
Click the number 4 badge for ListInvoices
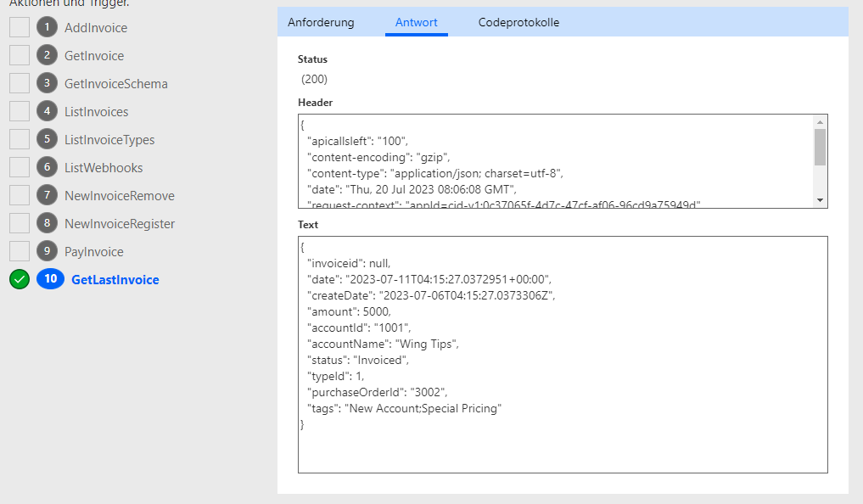(x=47, y=112)
